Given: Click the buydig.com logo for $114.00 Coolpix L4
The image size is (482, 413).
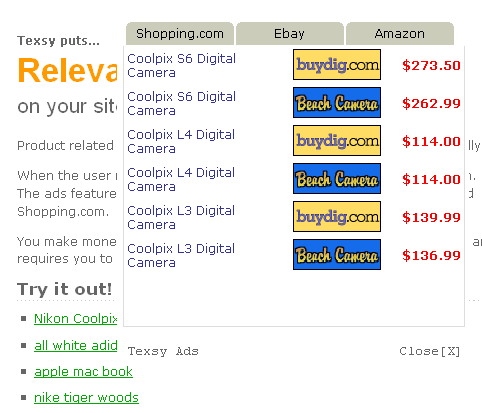Looking at the screenshot, I should pos(337,141).
